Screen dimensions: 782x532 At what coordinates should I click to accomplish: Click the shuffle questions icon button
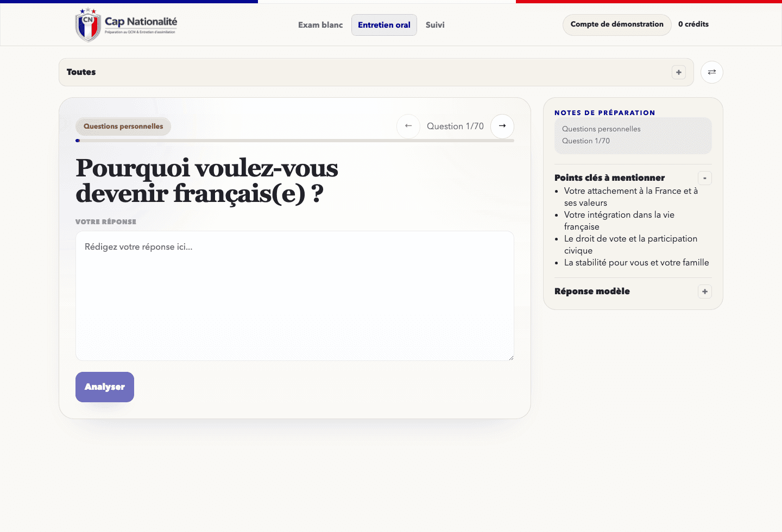[711, 72]
